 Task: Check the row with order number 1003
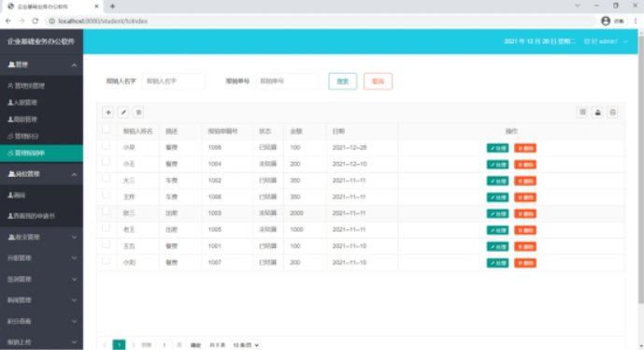coord(106,211)
